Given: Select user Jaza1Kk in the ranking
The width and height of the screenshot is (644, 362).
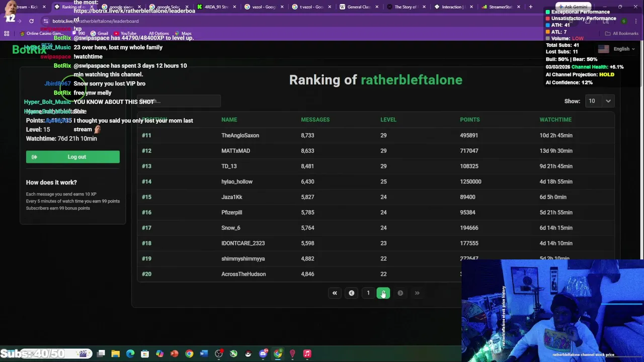Looking at the screenshot, I should click(232, 197).
